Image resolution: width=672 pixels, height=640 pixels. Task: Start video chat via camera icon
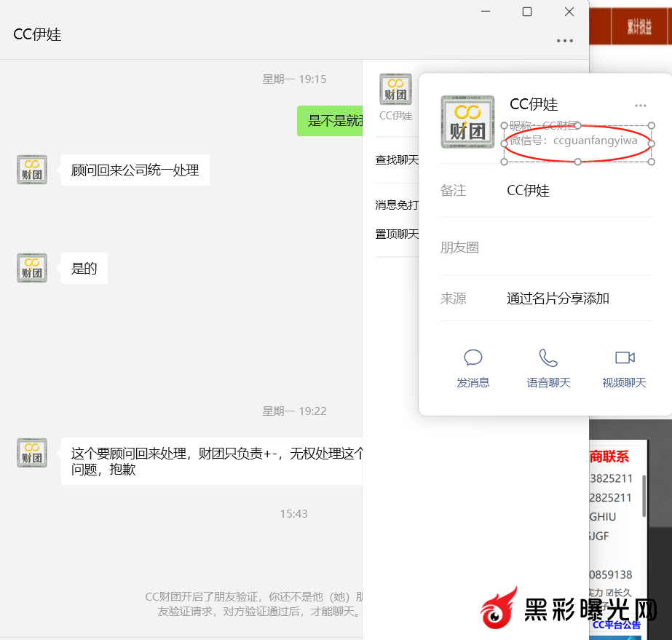(x=625, y=357)
